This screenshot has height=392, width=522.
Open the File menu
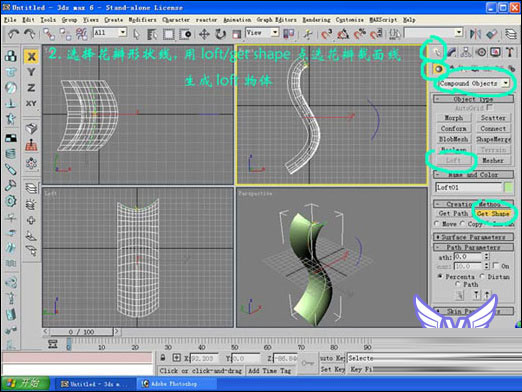[10, 20]
